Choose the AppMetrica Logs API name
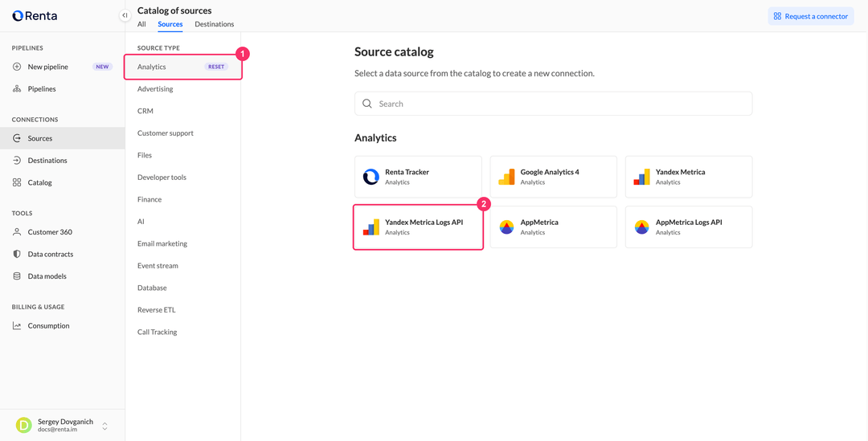 [x=689, y=223]
